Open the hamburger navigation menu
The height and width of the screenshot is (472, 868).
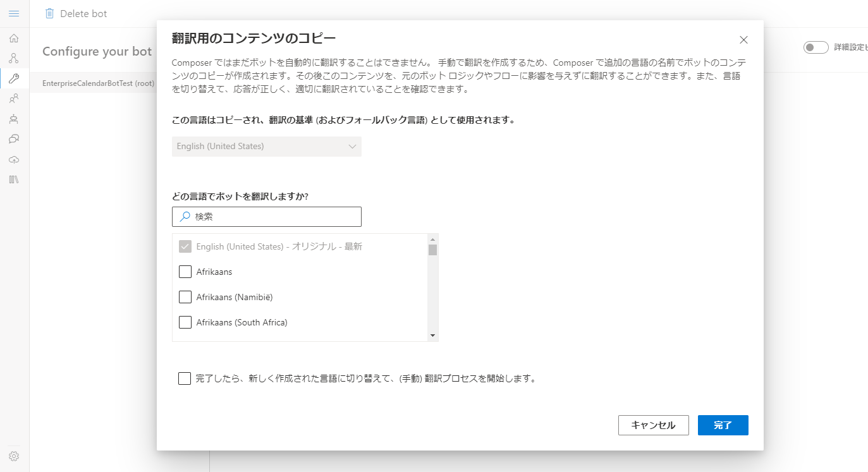[x=14, y=14]
